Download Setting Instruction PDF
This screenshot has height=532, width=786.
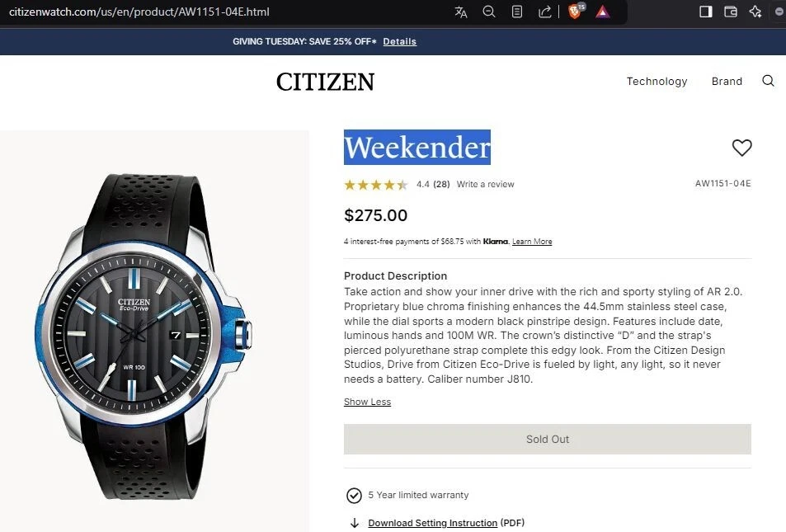432,523
